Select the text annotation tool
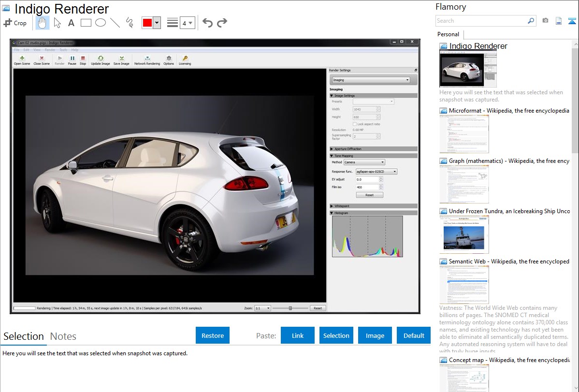The width and height of the screenshot is (579, 392). (71, 23)
